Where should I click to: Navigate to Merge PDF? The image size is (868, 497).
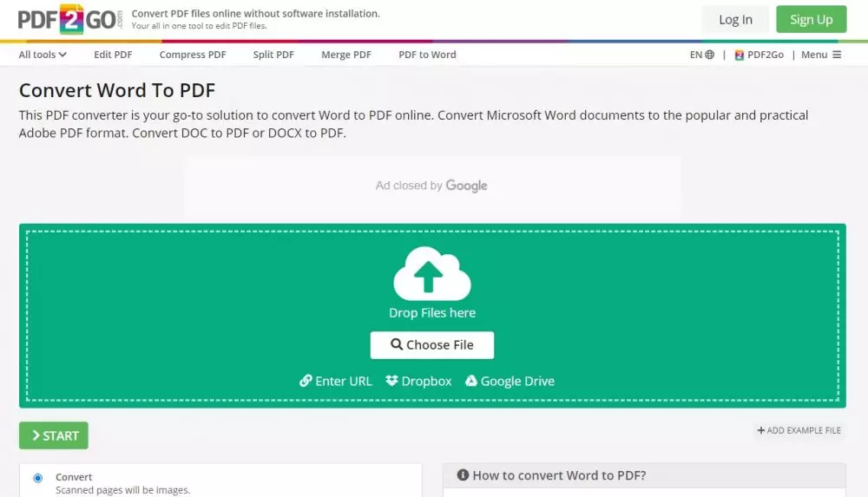coord(346,55)
